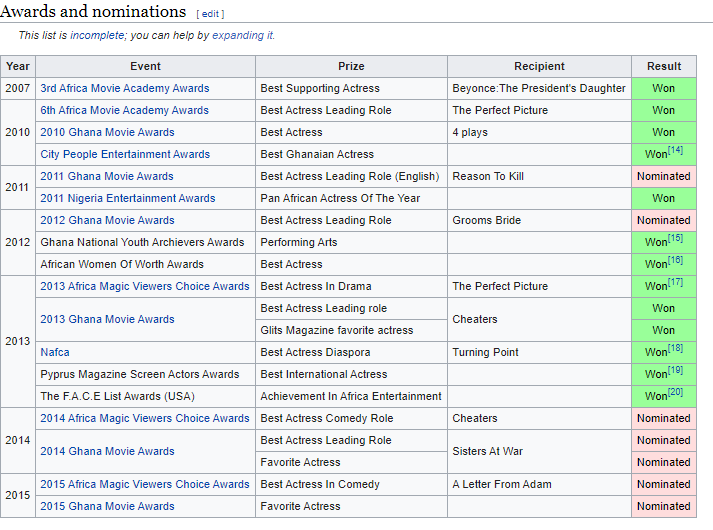Viewport: 713px width, 530px height.
Task: Select 'Grooms Bride' recipient cell
Action: pyautogui.click(x=539, y=220)
